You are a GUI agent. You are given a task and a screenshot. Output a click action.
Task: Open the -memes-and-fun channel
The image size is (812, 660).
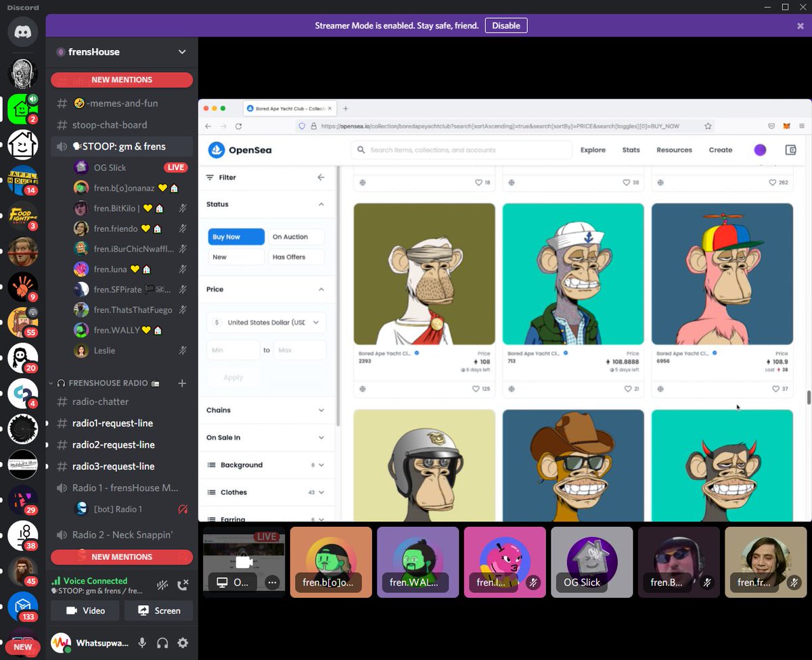(122, 103)
